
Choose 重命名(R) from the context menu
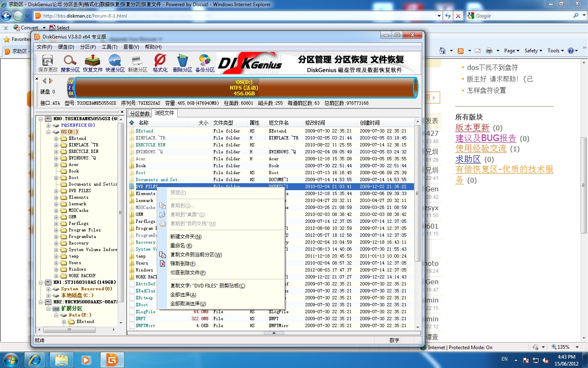point(181,246)
